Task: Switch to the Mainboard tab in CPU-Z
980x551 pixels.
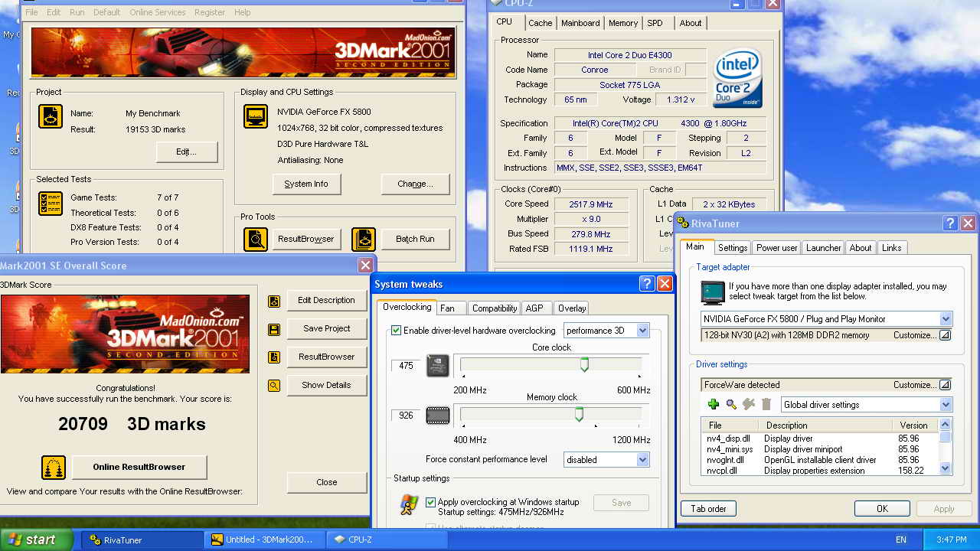Action: click(580, 23)
